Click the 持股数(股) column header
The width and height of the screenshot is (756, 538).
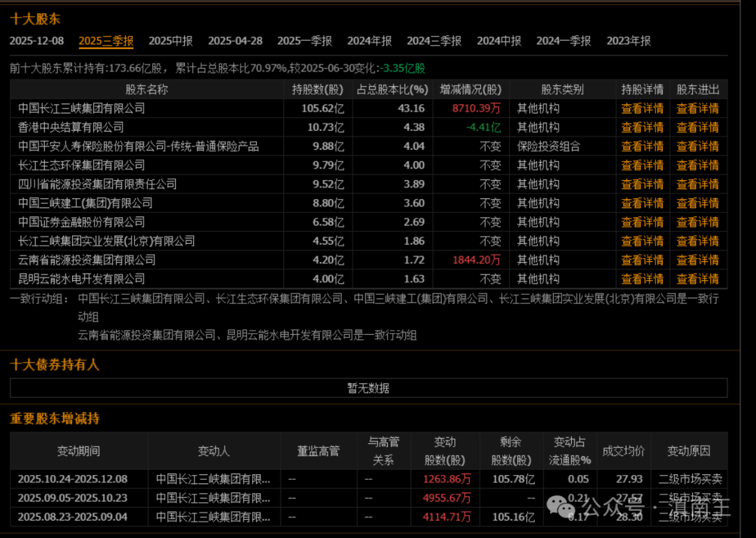click(x=317, y=90)
